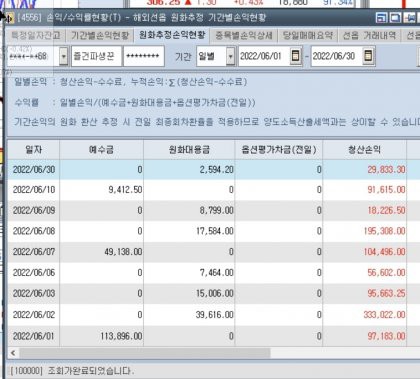Click the 예수금 value 49,138.00
The height and width of the screenshot is (379, 420).
[123, 252]
